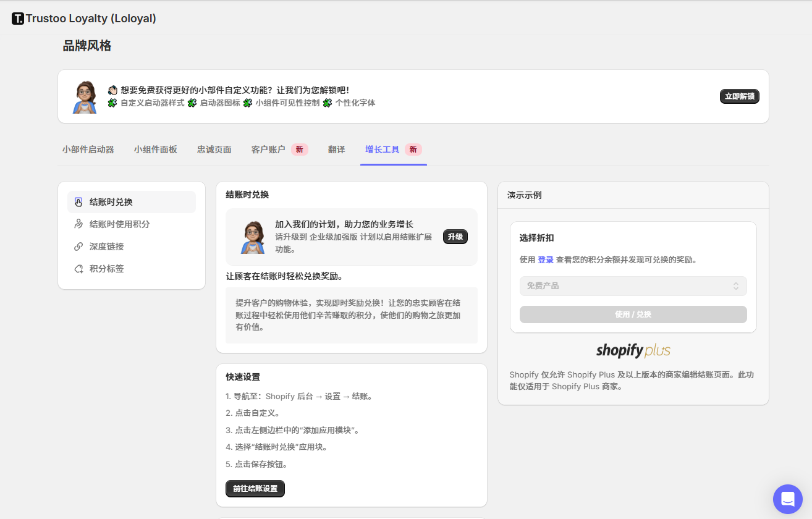Click the 积分标签 tag icon
Viewport: 812px width, 519px height.
pos(78,269)
